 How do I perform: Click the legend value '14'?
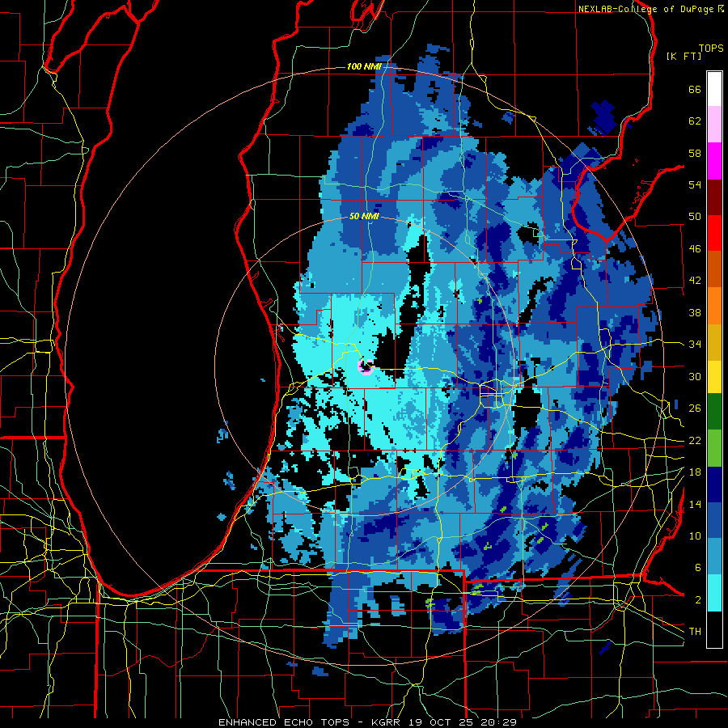tap(695, 504)
